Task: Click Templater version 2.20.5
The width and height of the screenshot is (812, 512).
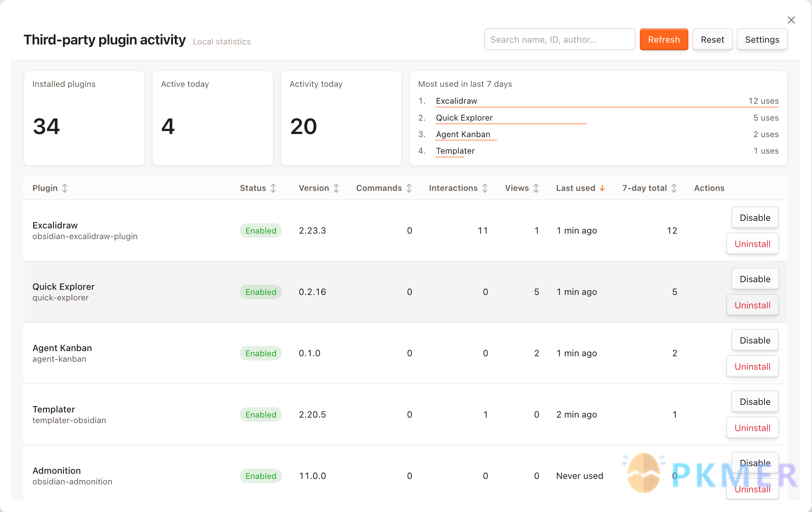Action: 312,414
